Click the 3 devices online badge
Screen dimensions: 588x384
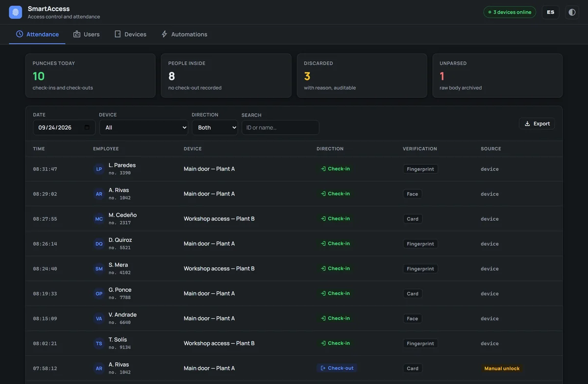pos(510,12)
